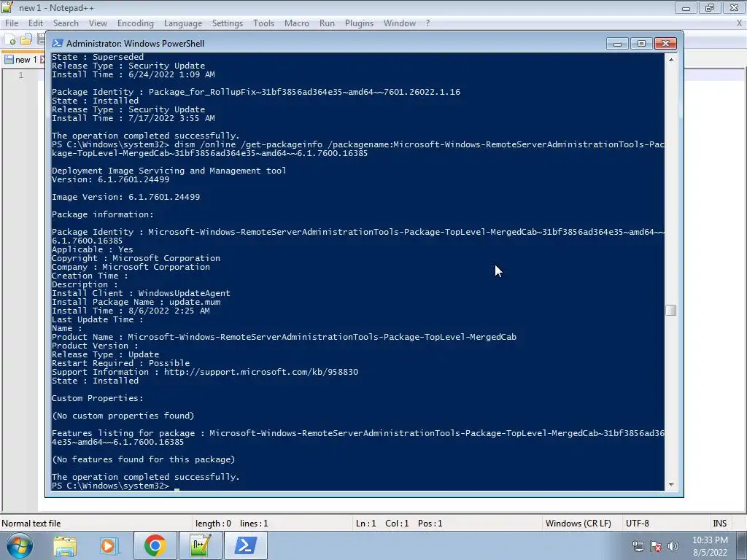The image size is (747, 560).
Task: Click the PowerShell scrollbar thumb
Action: (671, 310)
